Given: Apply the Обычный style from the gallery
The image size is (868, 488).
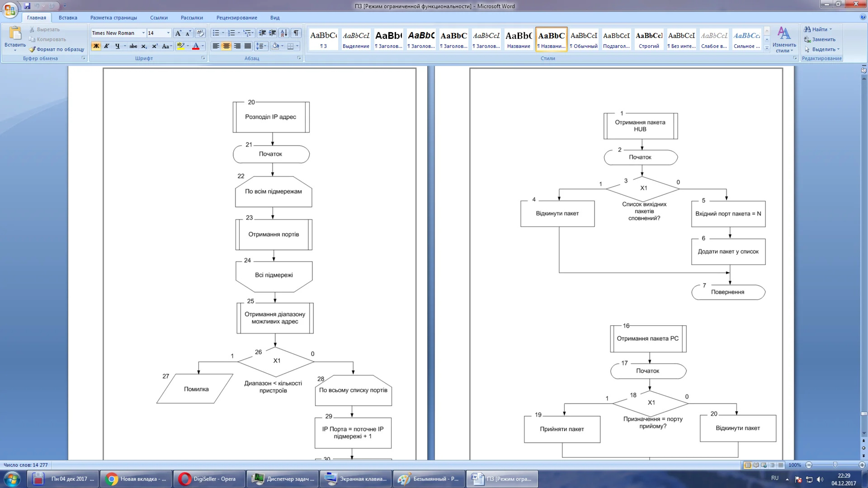Looking at the screenshot, I should point(584,39).
